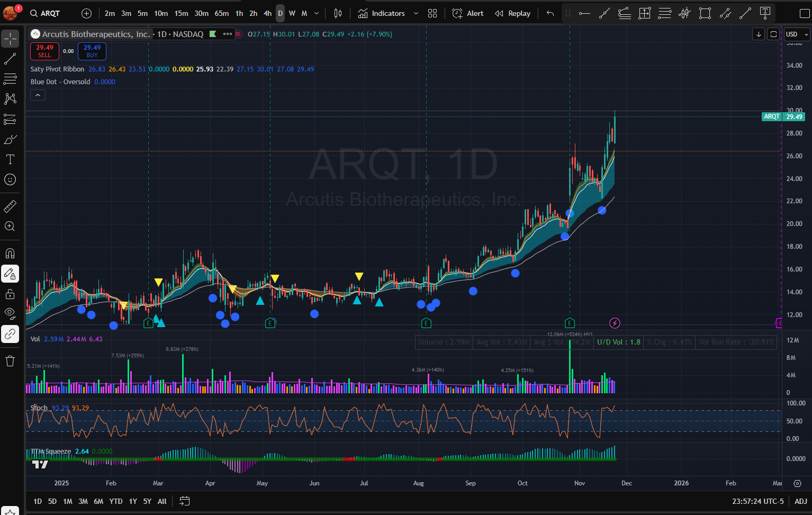Open the USD currency dropdown
This screenshot has height=515, width=812.
point(797,34)
